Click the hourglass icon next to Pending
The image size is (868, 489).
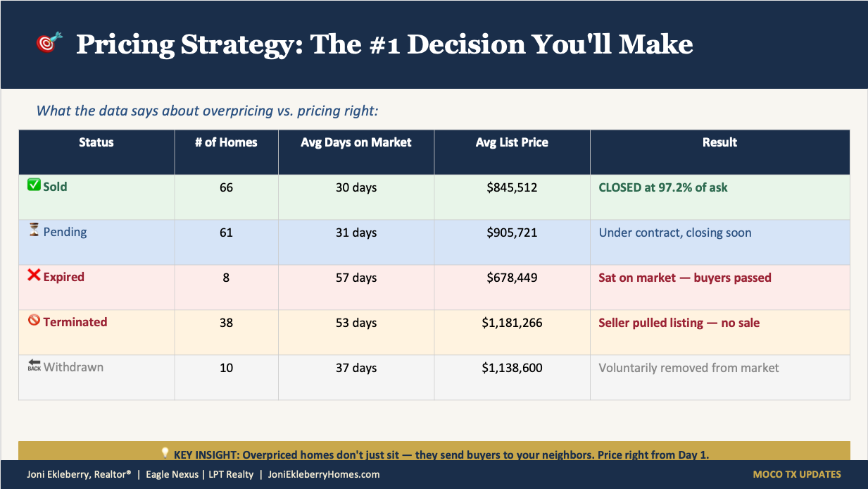pos(34,230)
